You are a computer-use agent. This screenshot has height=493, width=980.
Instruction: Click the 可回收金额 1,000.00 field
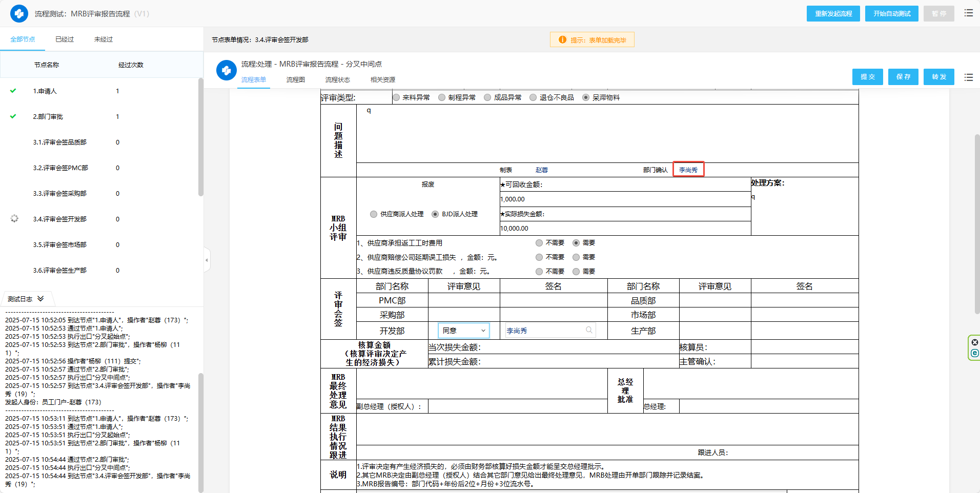(625, 199)
